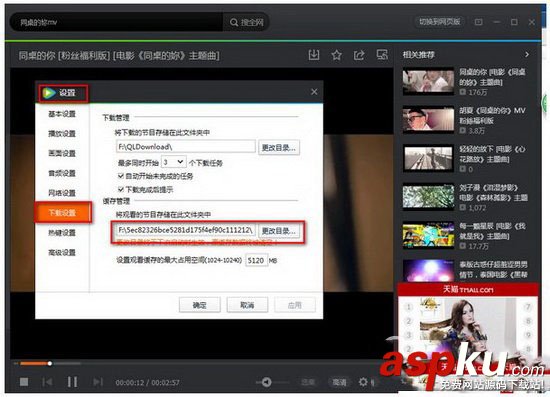550x397 pixels.
Task: Open 画面设置 tab
Action: click(62, 153)
